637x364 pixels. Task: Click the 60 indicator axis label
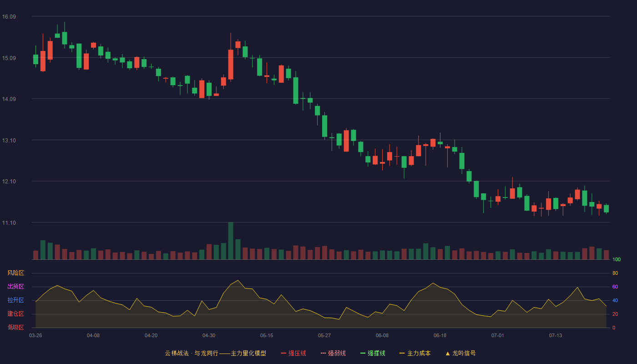click(615, 287)
